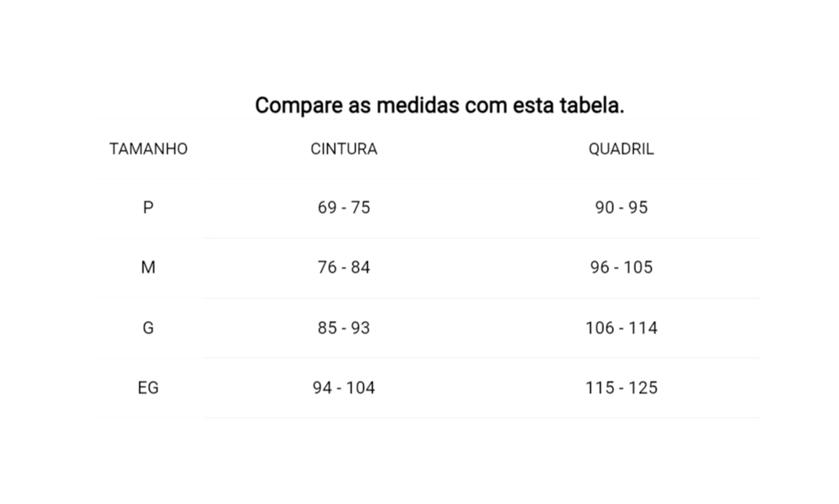Click the word 'esta' in the heading

point(533,106)
